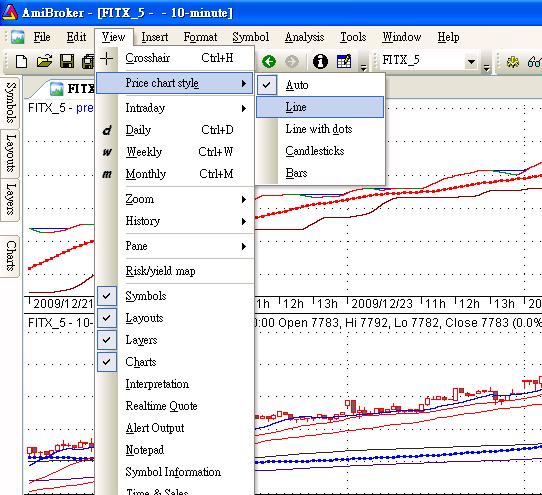
Task: Click the Open 7783 quote text in lower pane
Action: pos(308,323)
